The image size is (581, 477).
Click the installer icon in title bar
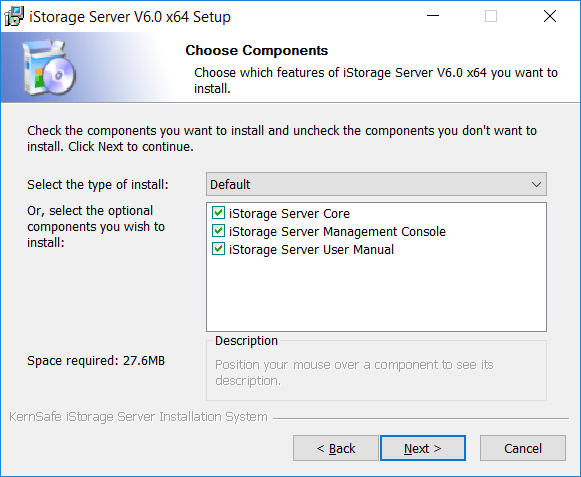[14, 17]
